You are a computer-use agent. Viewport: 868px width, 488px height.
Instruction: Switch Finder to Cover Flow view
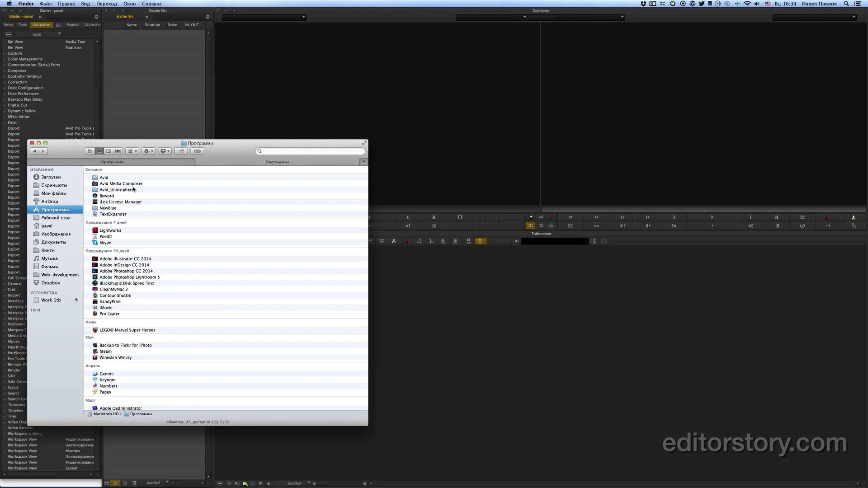118,151
